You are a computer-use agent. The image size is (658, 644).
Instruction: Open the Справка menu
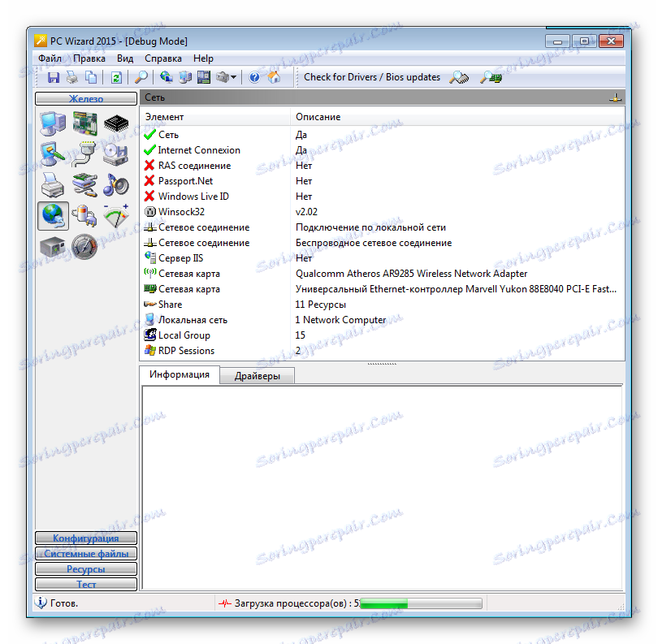tap(163, 58)
